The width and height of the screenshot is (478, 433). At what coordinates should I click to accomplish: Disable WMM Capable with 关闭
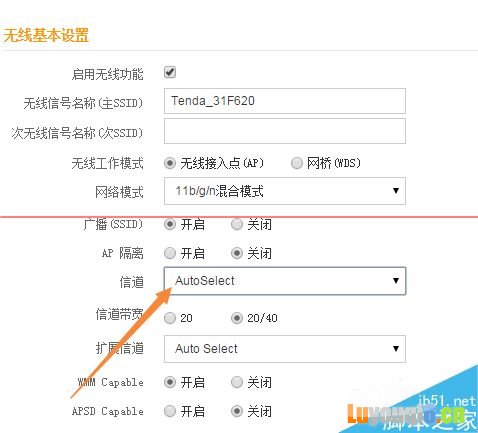tap(237, 382)
